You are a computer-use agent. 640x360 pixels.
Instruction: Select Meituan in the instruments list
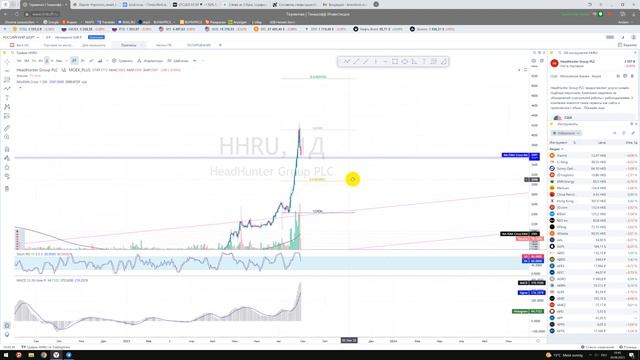[x=593, y=188]
